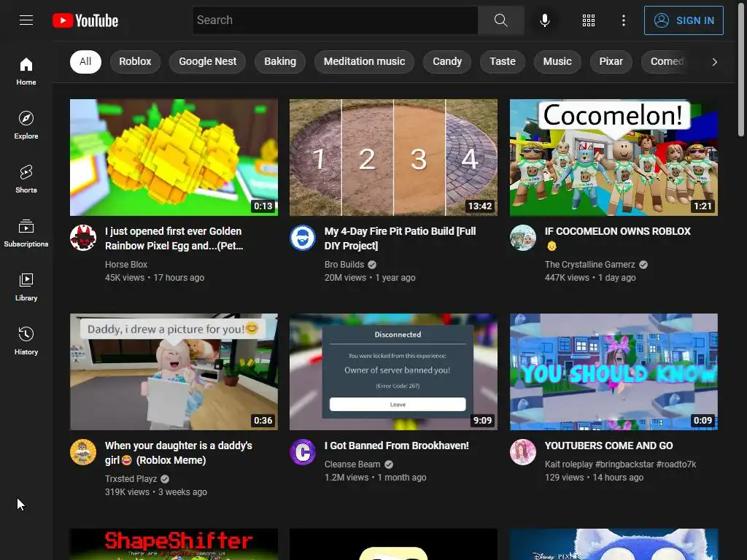Select the Music filter chip
747x560 pixels.
pos(557,61)
